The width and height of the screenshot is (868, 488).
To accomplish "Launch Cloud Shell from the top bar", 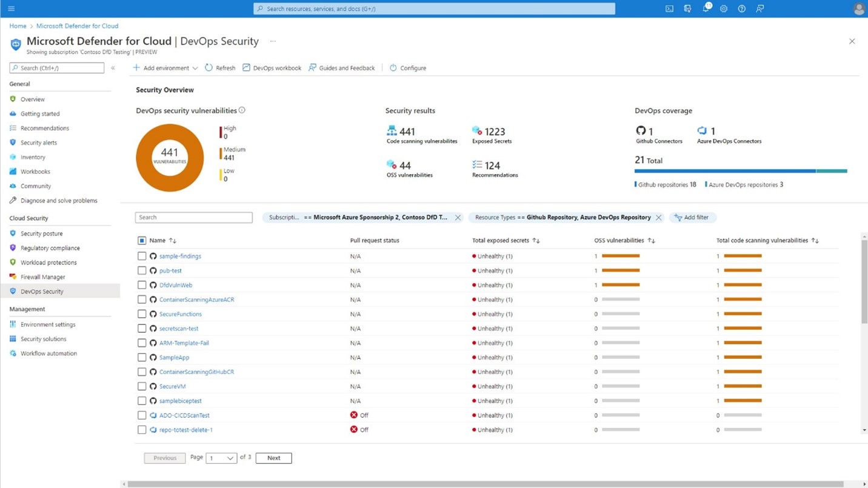I will (x=669, y=8).
